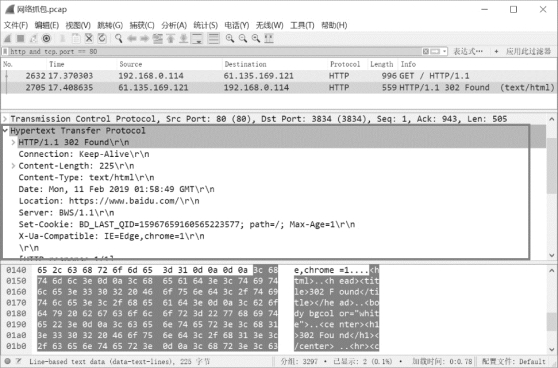Open the 工具(T) menu

pyautogui.click(x=302, y=25)
